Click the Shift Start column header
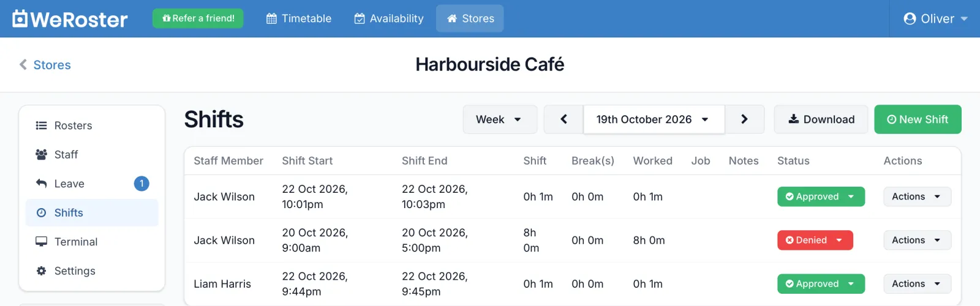The height and width of the screenshot is (306, 980). point(307,160)
